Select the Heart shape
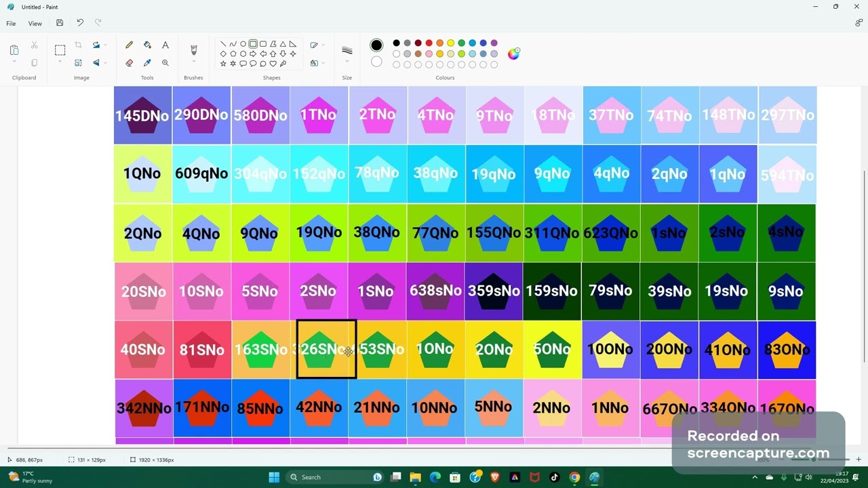 (273, 64)
